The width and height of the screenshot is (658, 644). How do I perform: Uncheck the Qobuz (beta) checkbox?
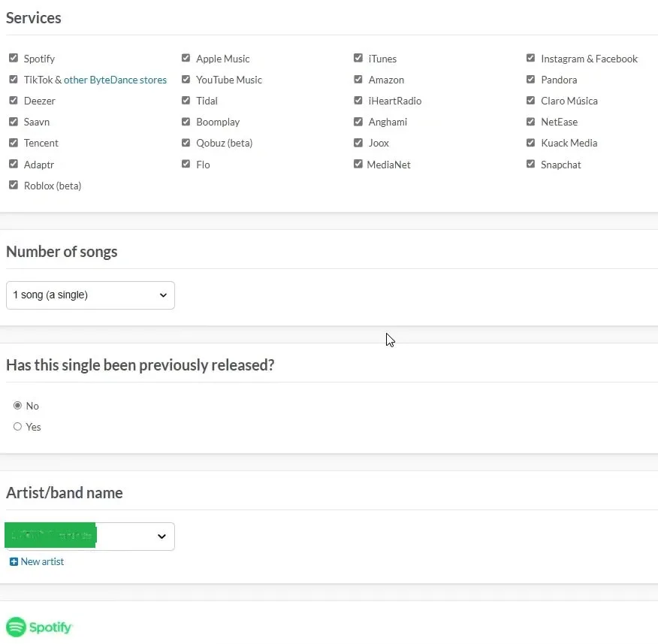coord(186,143)
